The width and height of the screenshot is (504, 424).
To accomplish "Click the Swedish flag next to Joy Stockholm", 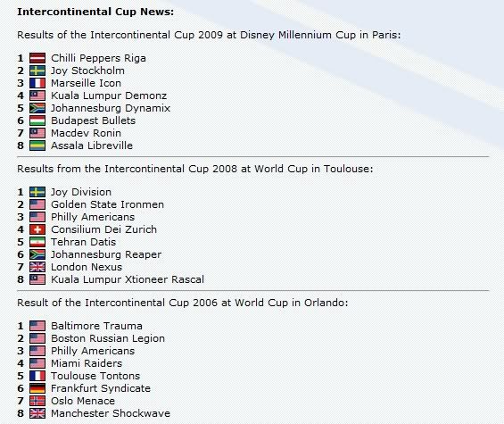I will (x=37, y=71).
